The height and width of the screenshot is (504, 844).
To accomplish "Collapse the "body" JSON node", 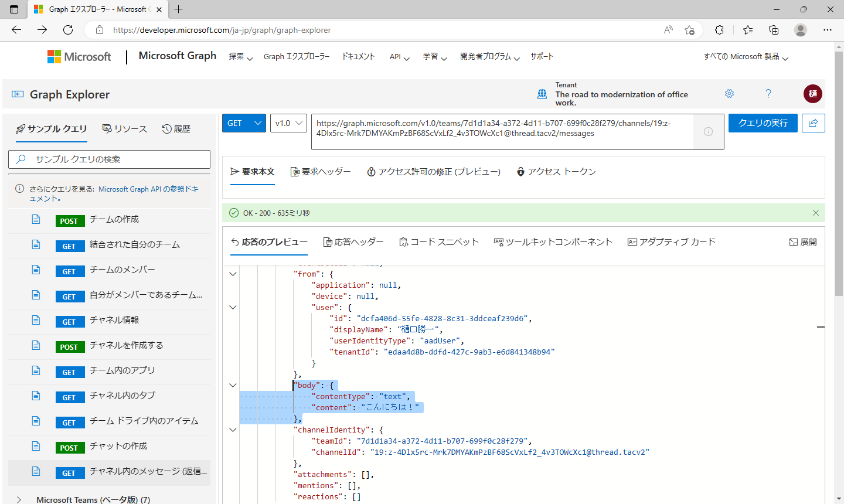I will pos(233,385).
